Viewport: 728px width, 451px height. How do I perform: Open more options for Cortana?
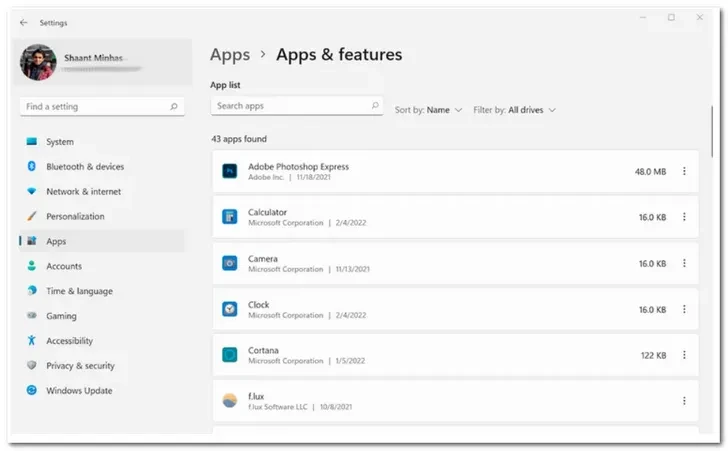684,355
